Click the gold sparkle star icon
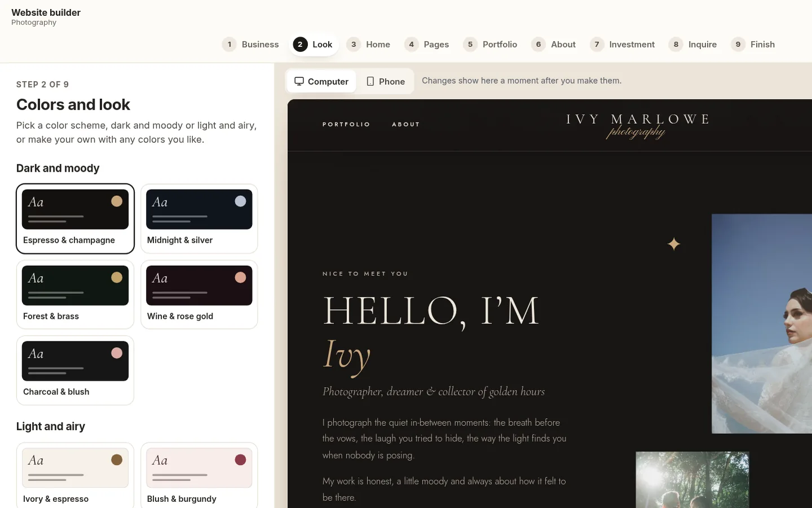The height and width of the screenshot is (508, 812). coord(674,244)
